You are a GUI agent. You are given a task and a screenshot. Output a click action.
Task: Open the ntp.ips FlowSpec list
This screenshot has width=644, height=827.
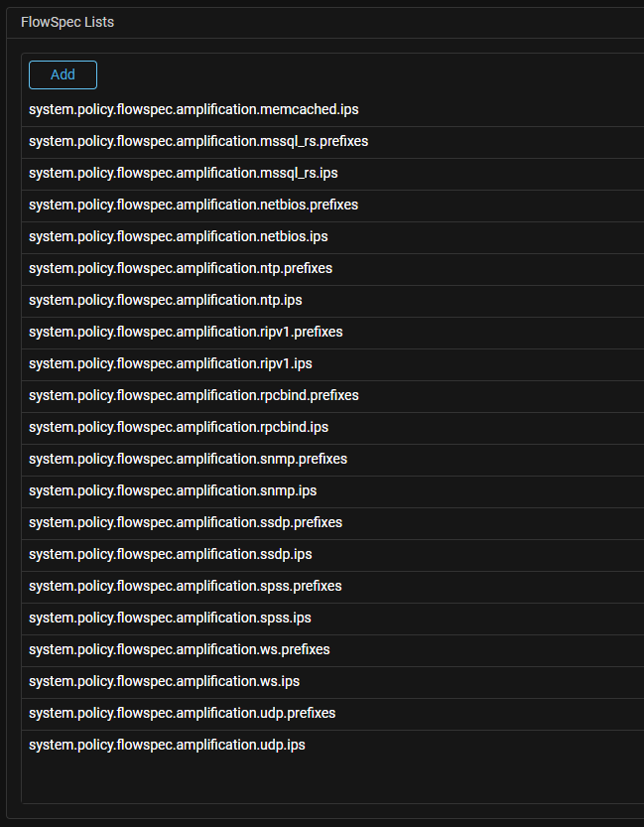coord(166,300)
